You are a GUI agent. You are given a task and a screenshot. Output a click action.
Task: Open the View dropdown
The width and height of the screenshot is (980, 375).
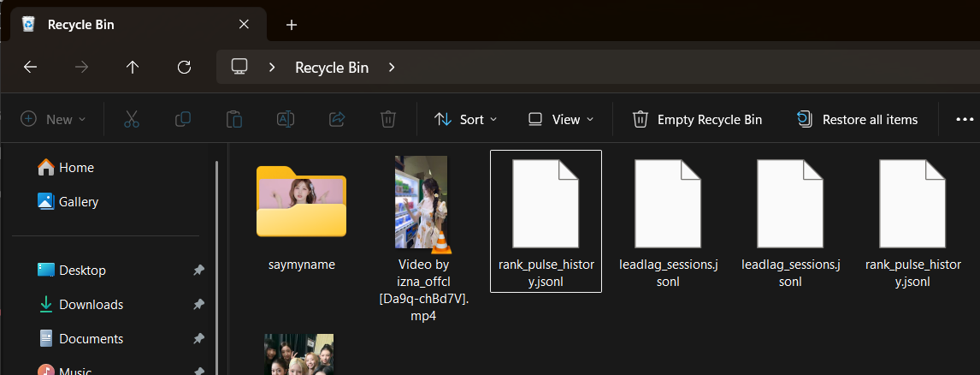[561, 119]
